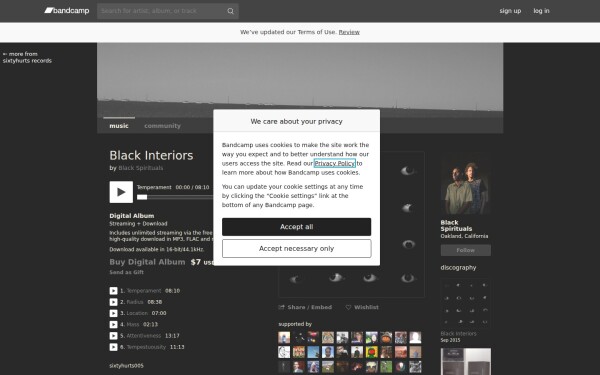Click Send as Gift
This screenshot has width=600, height=375.
coord(126,272)
